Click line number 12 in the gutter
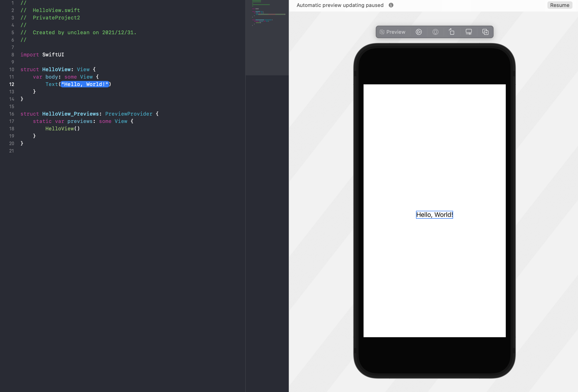Image resolution: width=578 pixels, height=392 pixels. (12, 84)
